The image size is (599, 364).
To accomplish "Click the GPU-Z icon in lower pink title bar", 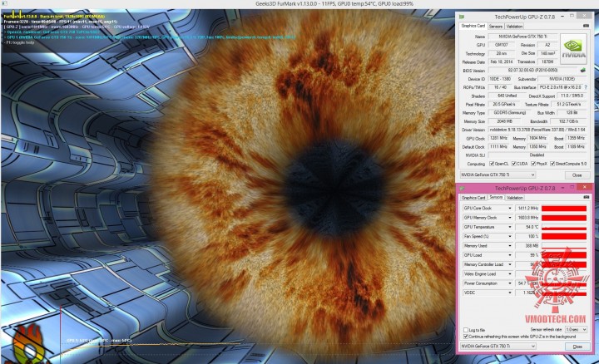I will tap(462, 188).
